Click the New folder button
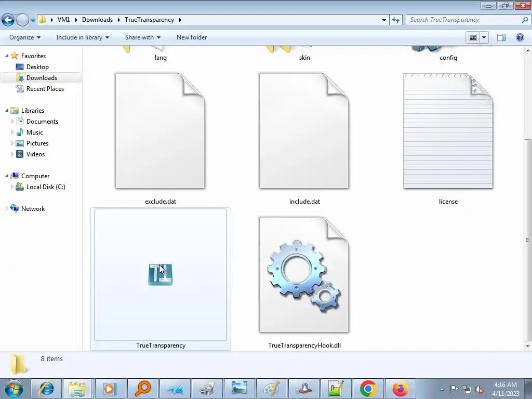 [191, 37]
